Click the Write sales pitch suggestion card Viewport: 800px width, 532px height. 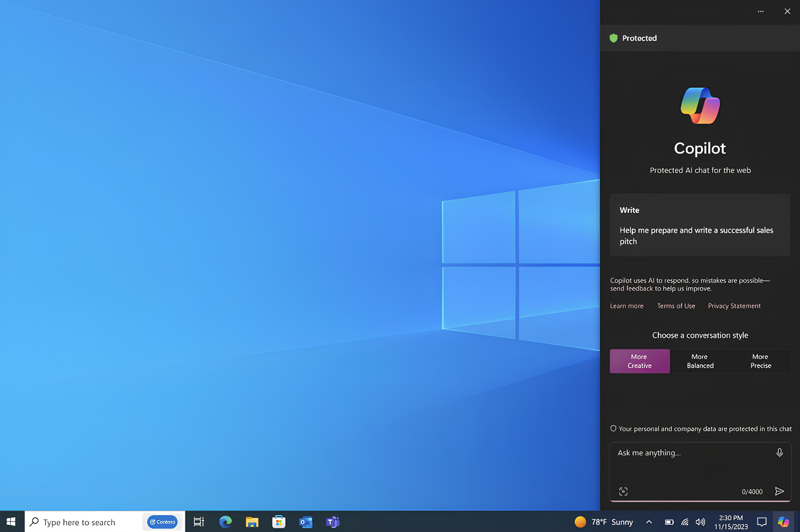coord(700,225)
